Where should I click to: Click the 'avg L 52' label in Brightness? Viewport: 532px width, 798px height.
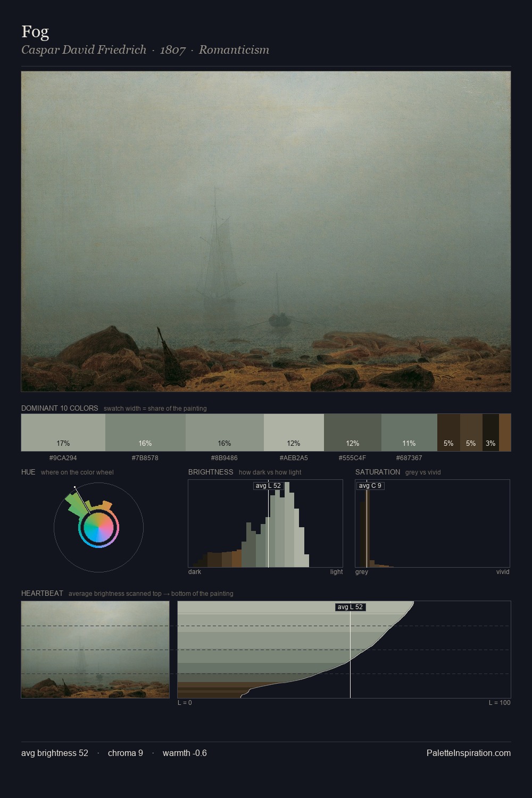(268, 486)
